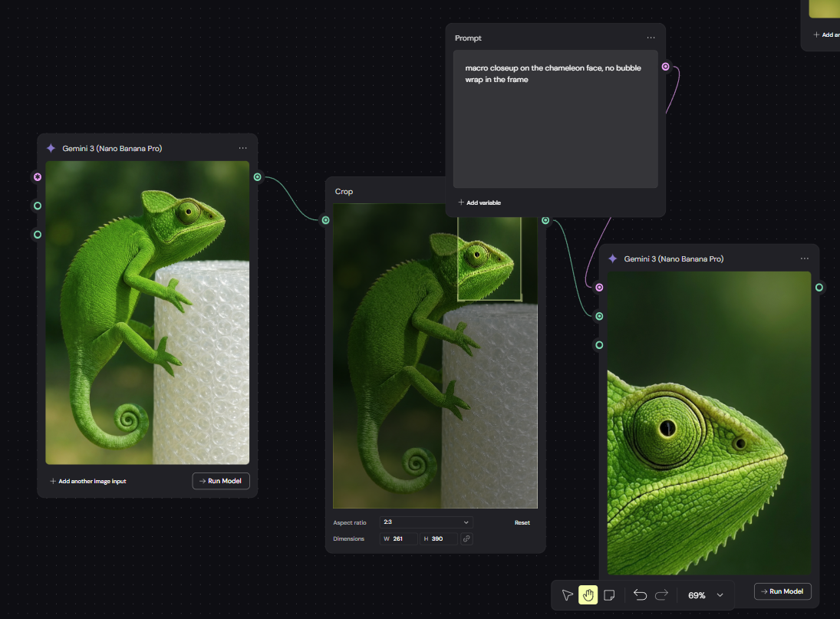Screen dimensions: 840x619
Task: Click the left Gemini node's bottom green input port
Action: (x=38, y=235)
